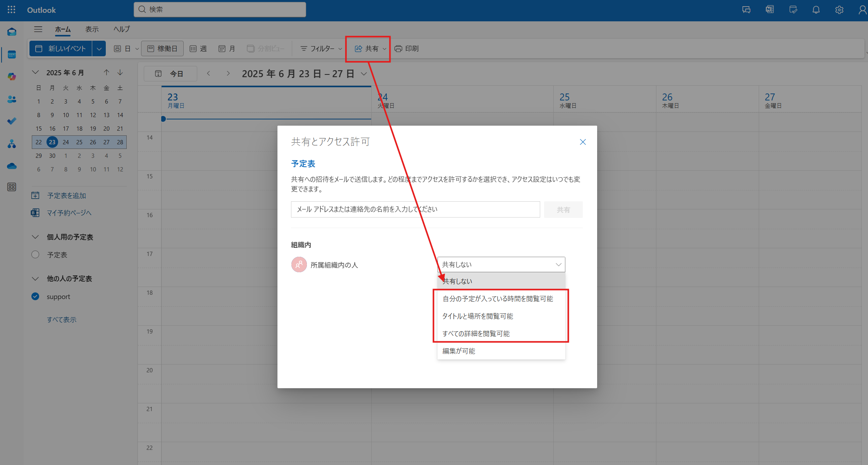Choose すべての詳細を閲覧可能 option

coord(476,334)
